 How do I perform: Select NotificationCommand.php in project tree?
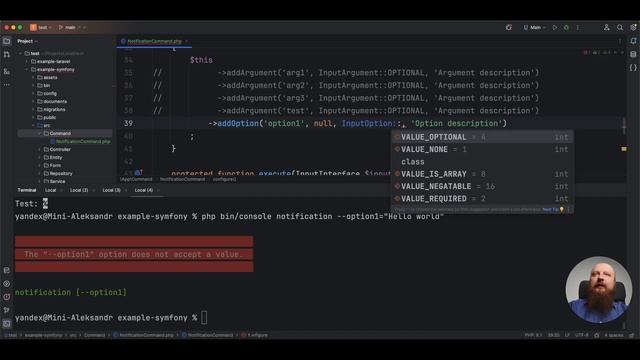80,141
